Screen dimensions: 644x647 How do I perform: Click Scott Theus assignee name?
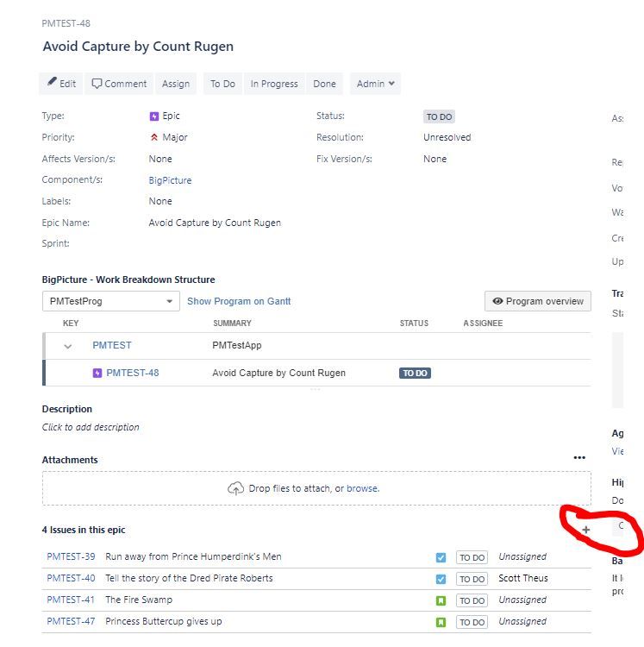coord(523,578)
